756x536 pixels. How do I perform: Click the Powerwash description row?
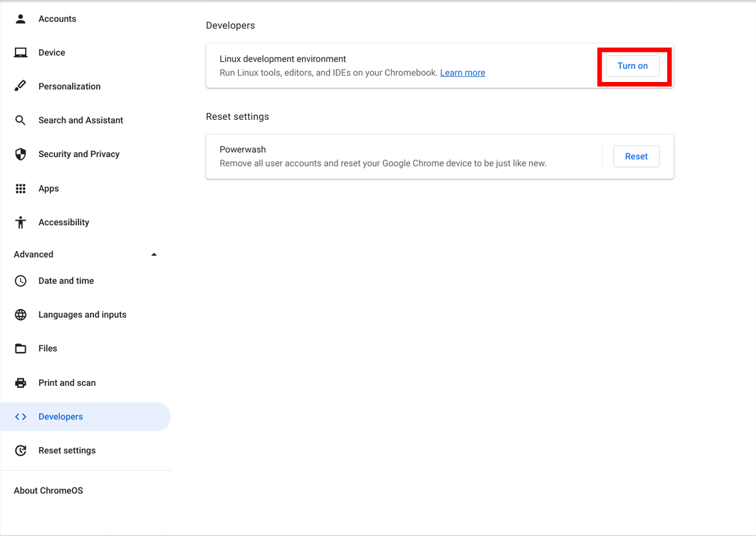pos(382,163)
